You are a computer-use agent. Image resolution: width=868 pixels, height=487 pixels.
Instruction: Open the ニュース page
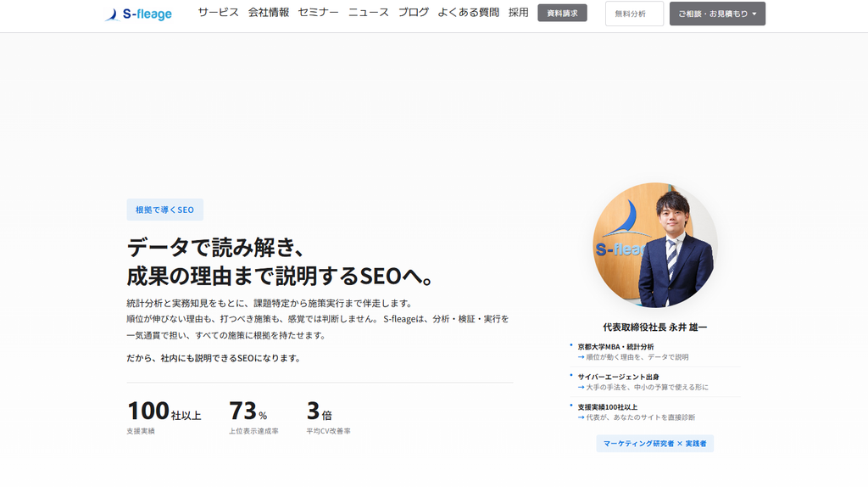point(369,12)
